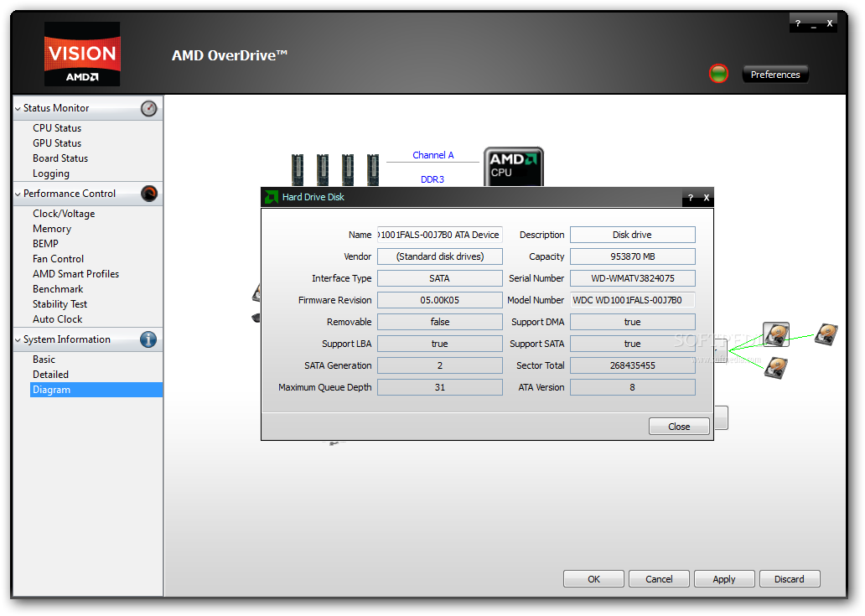Click the Performance Control speedometer icon
Viewport: 865px width, 616px height.
[x=149, y=194]
